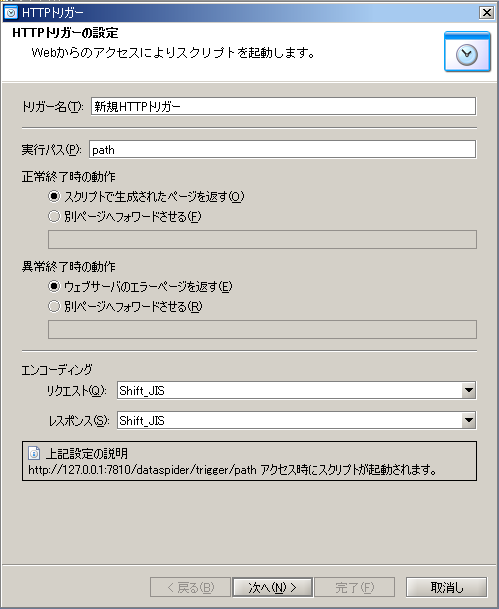Click into the トリガー名 text field
The height and width of the screenshot is (609, 499).
tap(283, 106)
